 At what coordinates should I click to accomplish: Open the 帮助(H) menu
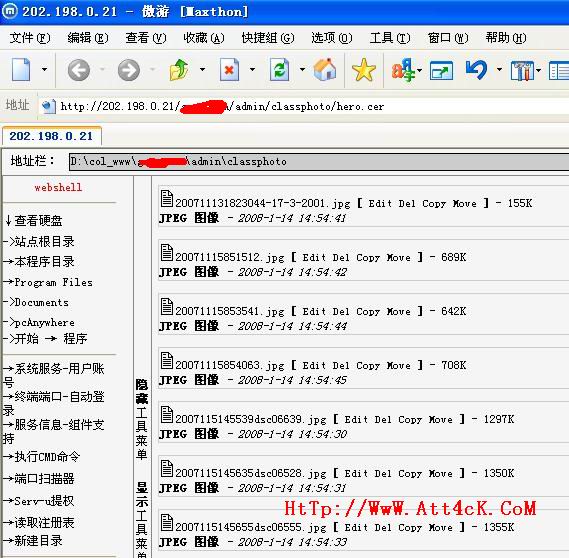[506, 38]
